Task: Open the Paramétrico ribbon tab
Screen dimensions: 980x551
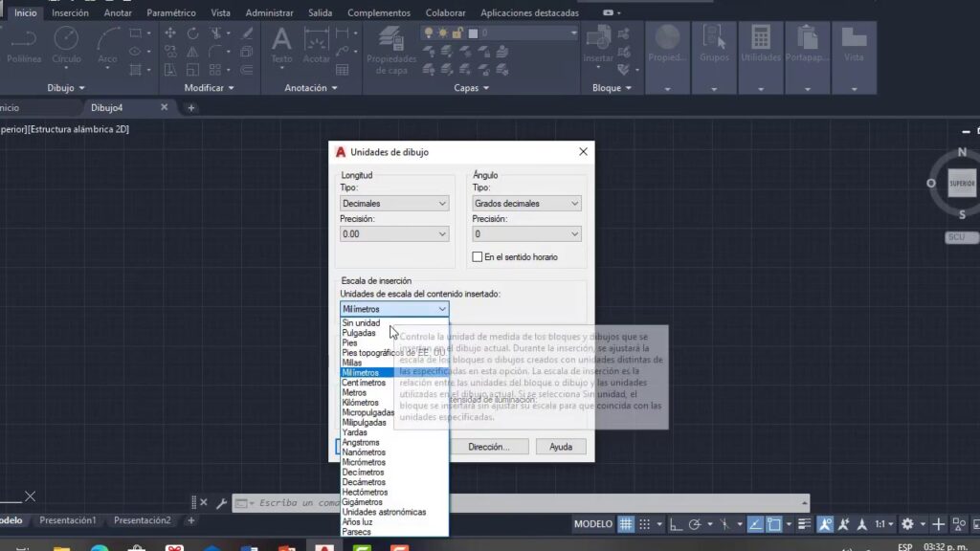Action: 171,13
